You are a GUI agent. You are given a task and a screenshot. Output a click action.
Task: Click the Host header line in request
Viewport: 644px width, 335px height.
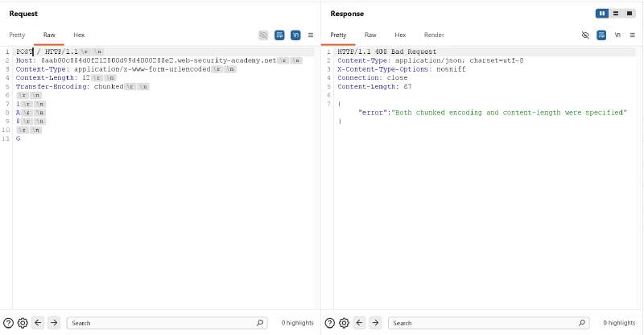click(x=146, y=60)
